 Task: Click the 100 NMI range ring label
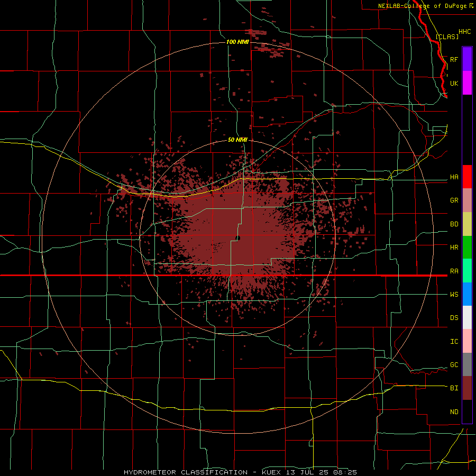coord(237,42)
